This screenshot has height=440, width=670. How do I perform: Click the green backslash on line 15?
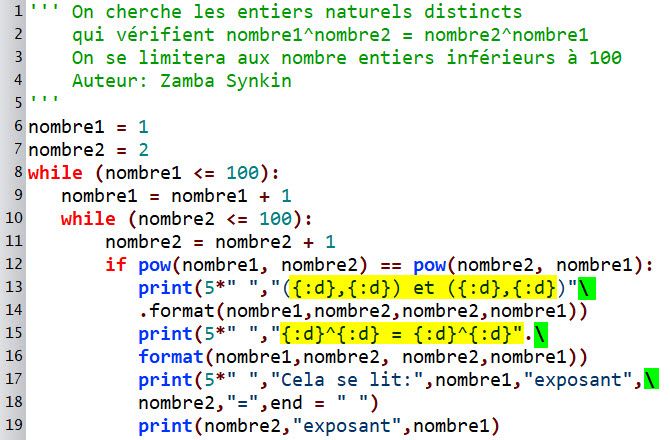[541, 334]
